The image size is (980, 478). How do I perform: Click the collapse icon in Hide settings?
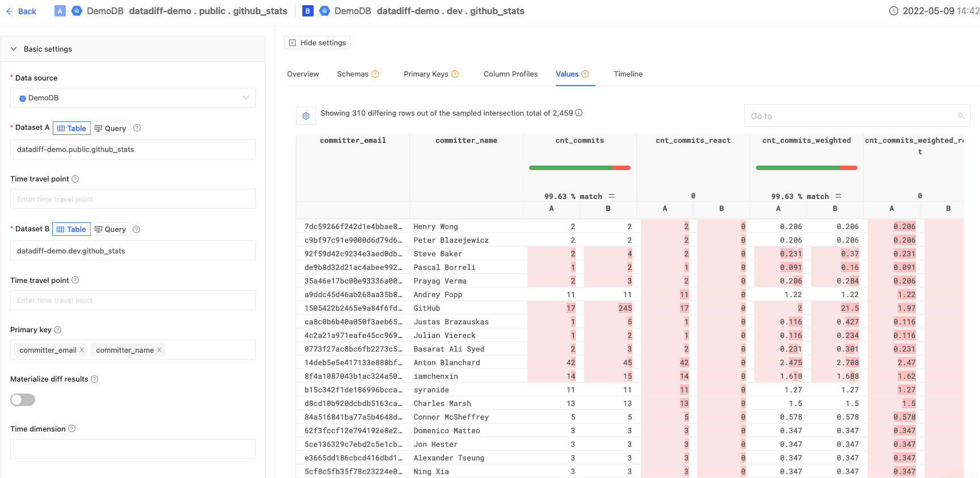[x=293, y=43]
